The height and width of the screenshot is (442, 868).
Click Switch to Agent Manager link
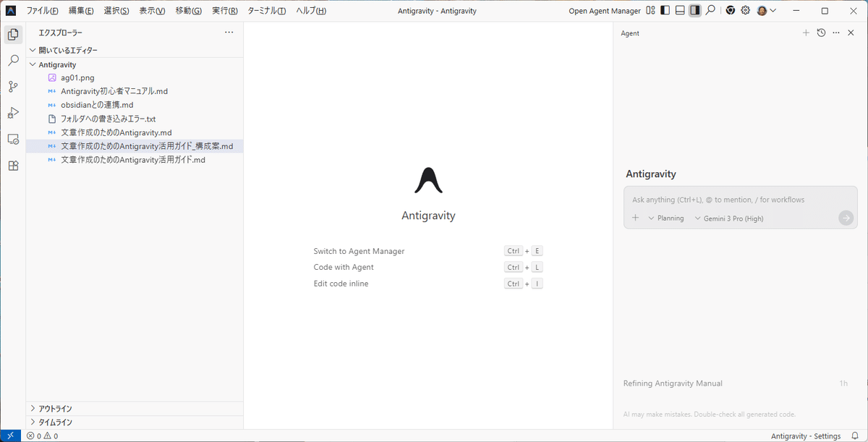359,251
